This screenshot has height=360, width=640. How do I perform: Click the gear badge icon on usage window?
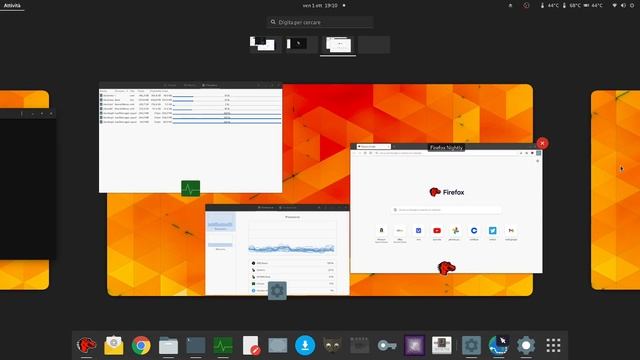coord(277,291)
